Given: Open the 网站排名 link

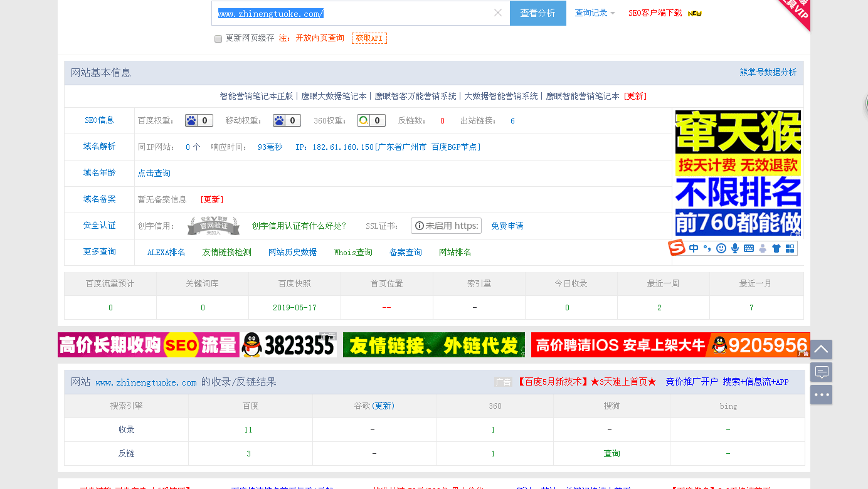Looking at the screenshot, I should [455, 252].
